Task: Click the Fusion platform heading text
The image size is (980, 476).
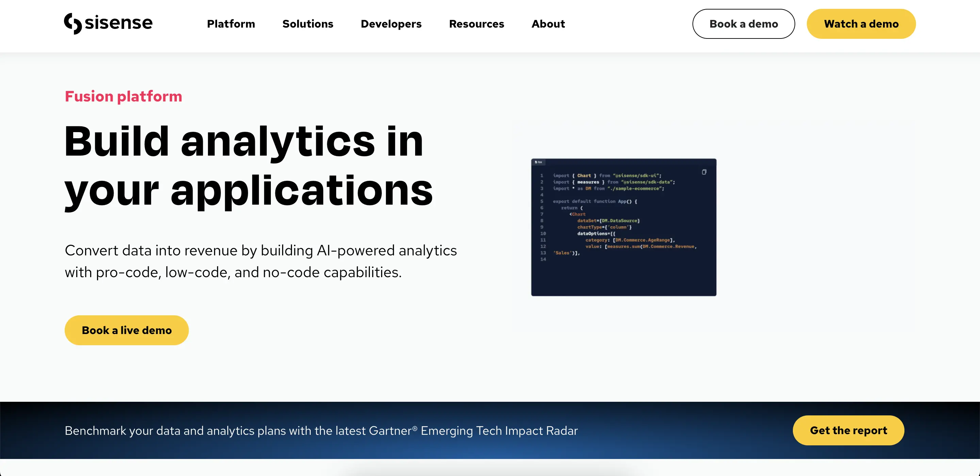Action: 123,96
